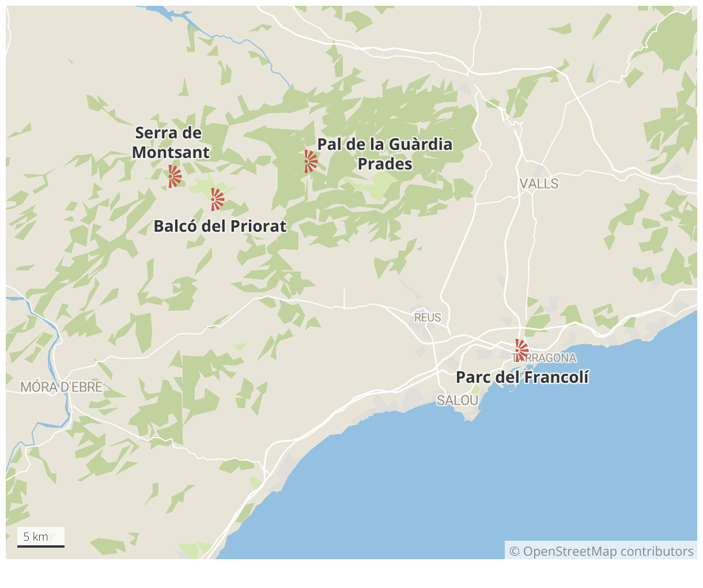Select the Pal de la Guàrdia Prades label
The width and height of the screenshot is (703, 588).
[385, 154]
